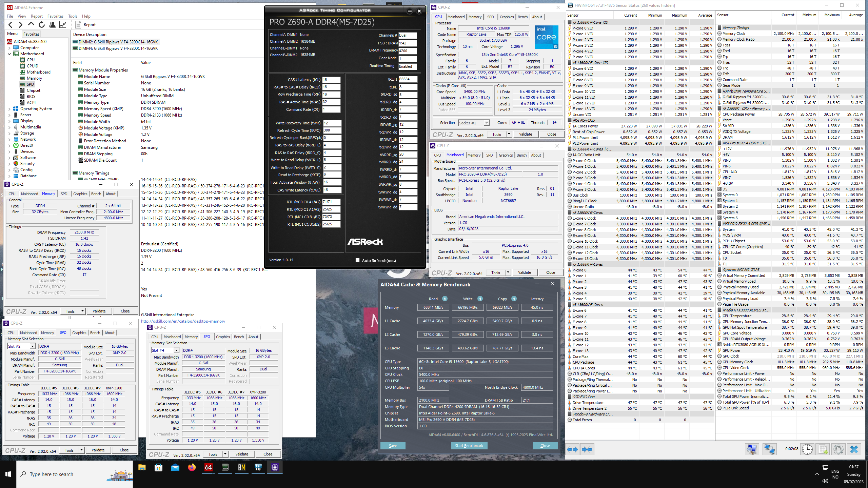868x488 pixels.
Task: Click Save in AIDA64 benchmark window
Action: tap(393, 446)
